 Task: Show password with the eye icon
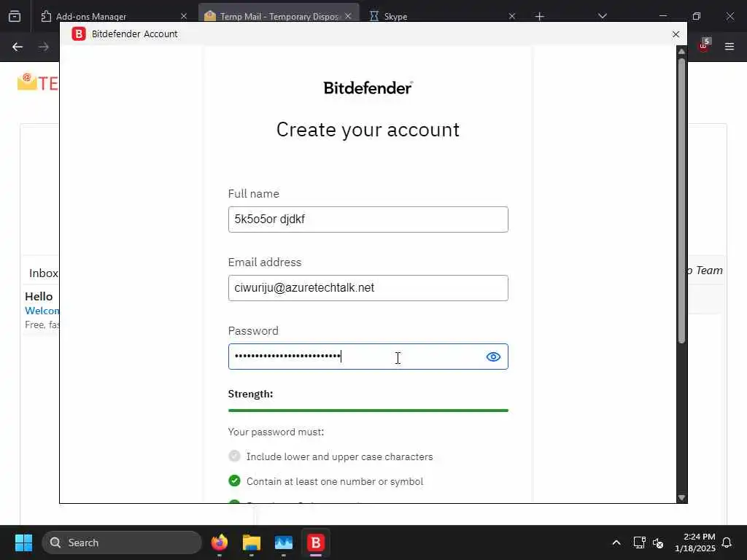[x=493, y=357]
